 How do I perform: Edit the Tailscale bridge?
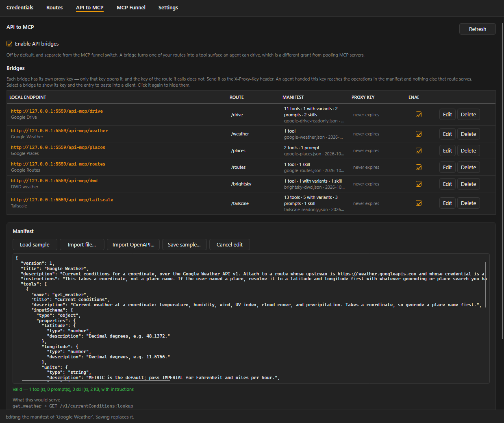point(448,203)
